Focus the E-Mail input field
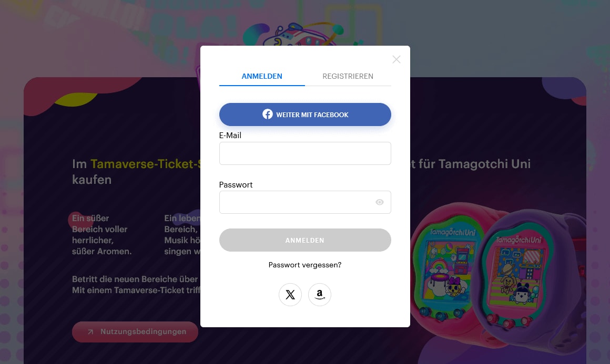This screenshot has height=364, width=610. click(305, 153)
